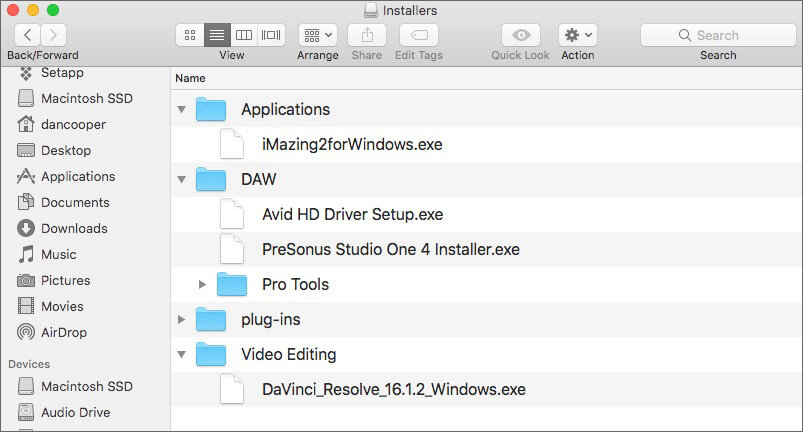
Task: Select DaVinci_Resolve_16.1.2_Windows.exe file icon
Action: point(232,390)
